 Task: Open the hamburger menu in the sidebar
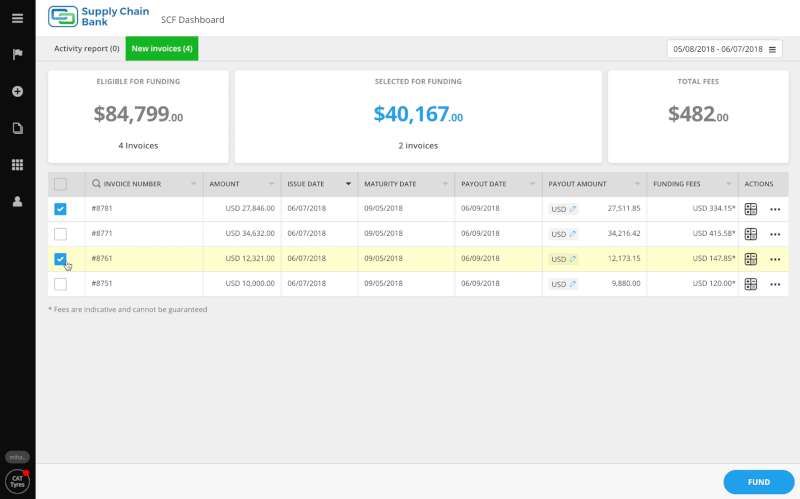[17, 18]
